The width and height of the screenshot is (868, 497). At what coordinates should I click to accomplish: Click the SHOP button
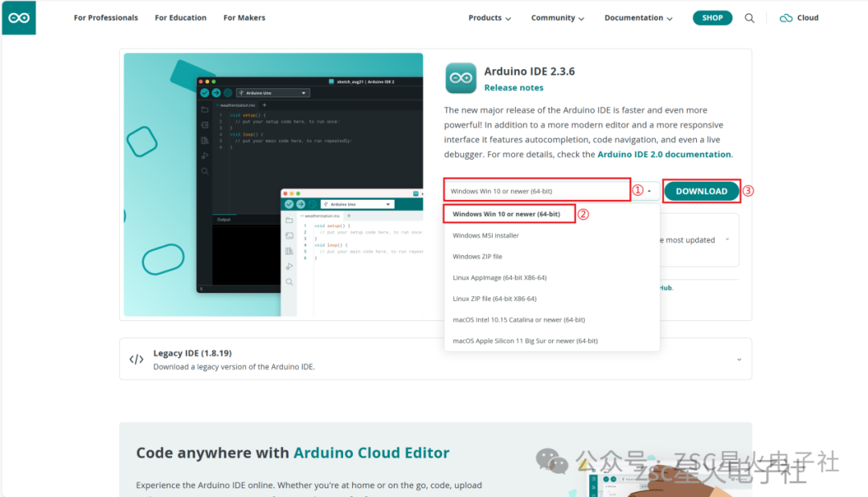point(712,18)
